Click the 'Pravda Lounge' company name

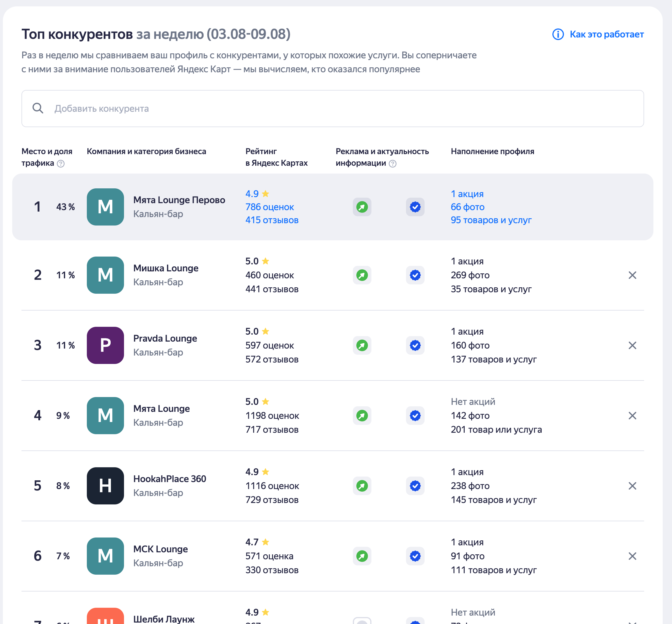165,338
